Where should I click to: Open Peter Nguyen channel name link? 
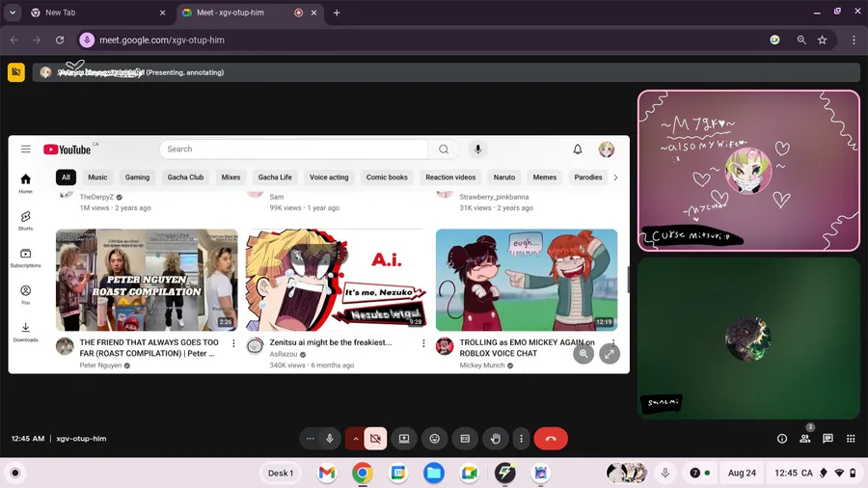pos(100,366)
